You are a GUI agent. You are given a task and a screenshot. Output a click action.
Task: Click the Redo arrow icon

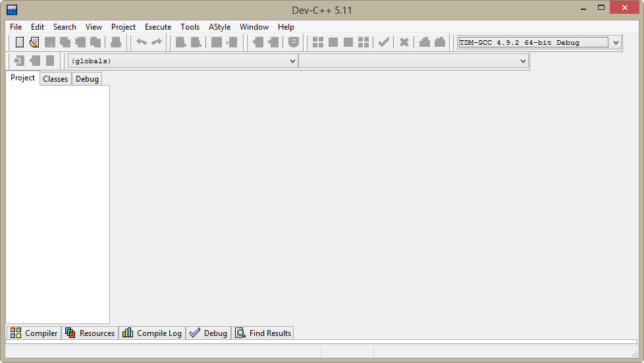tap(157, 42)
